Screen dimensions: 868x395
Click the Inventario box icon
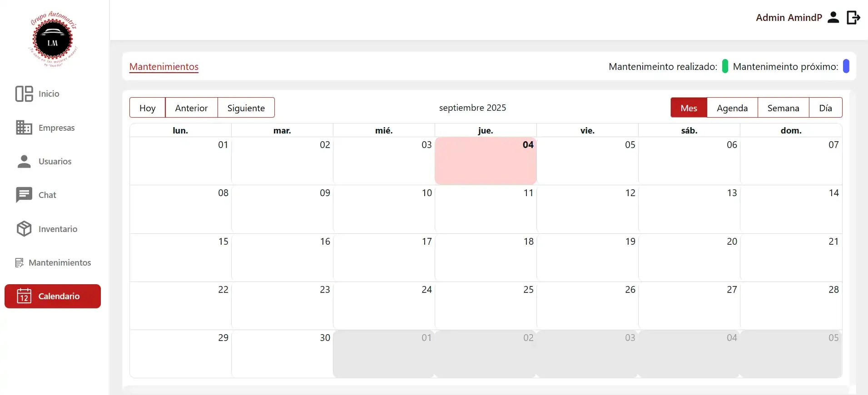click(x=24, y=229)
